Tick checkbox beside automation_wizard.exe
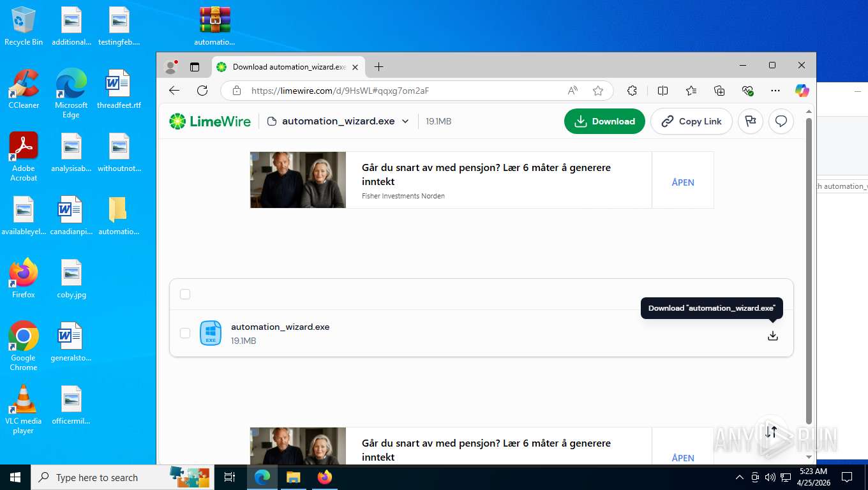Viewport: 868px width, 490px height. coord(185,333)
